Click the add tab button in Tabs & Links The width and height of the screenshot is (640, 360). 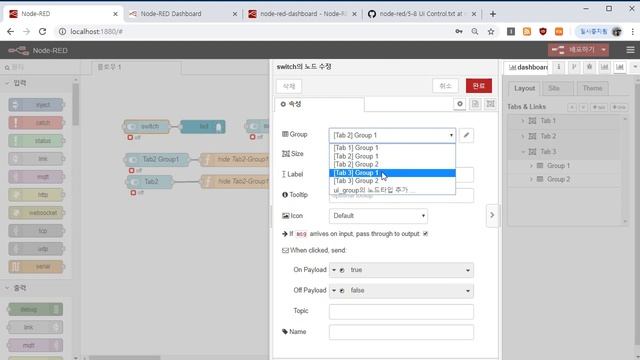600,107
